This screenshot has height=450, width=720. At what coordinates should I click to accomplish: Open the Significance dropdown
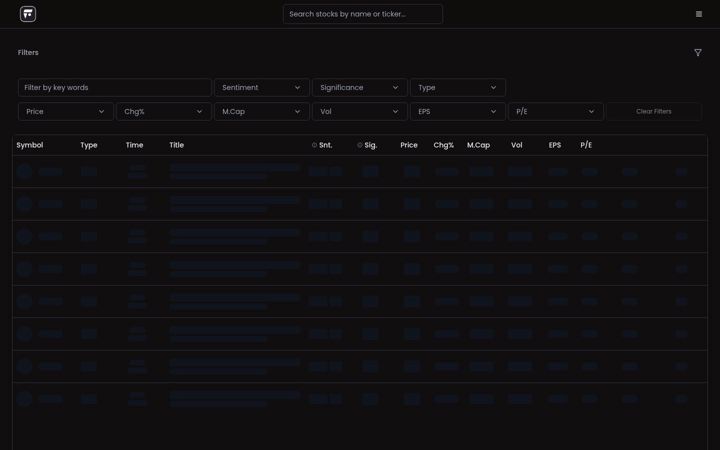360,87
